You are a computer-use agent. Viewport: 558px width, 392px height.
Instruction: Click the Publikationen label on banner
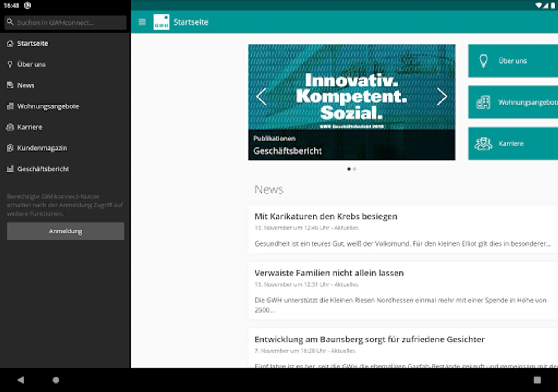pos(274,138)
